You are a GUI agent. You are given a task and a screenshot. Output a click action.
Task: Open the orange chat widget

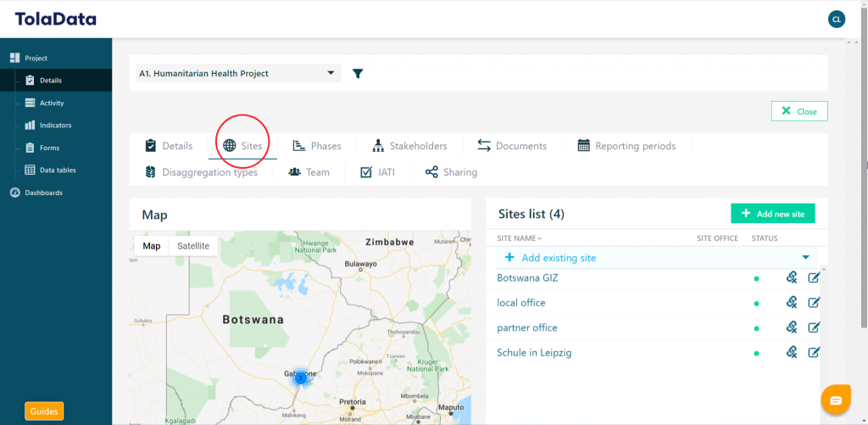[835, 400]
